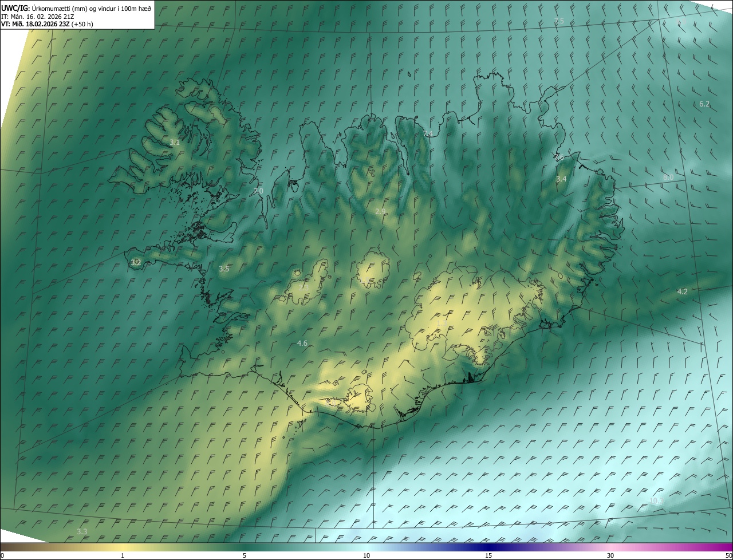Click the 0 tick on the color scale
The image size is (733, 560).
pos(2,555)
